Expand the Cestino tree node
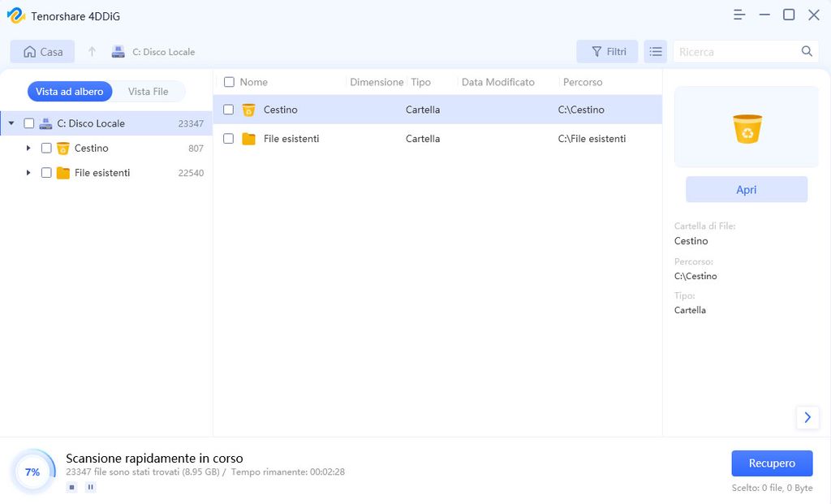 click(x=28, y=149)
